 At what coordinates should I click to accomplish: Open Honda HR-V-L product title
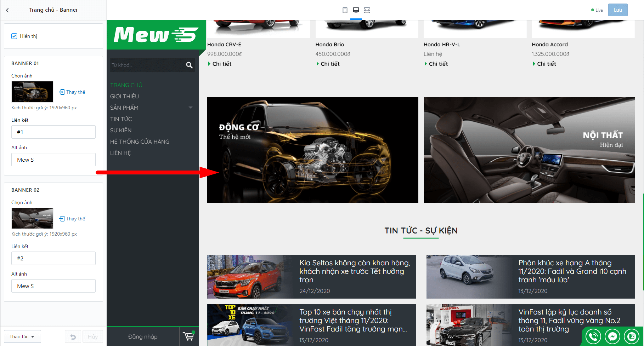(442, 45)
